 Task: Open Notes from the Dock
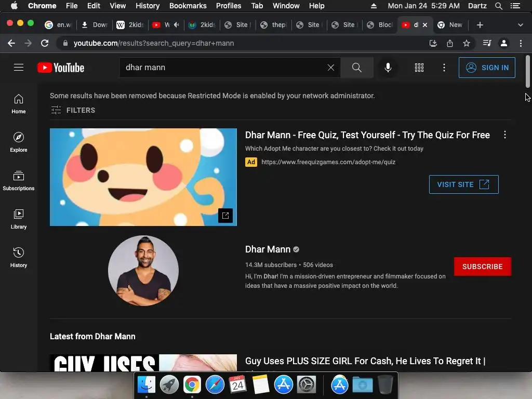tap(261, 385)
